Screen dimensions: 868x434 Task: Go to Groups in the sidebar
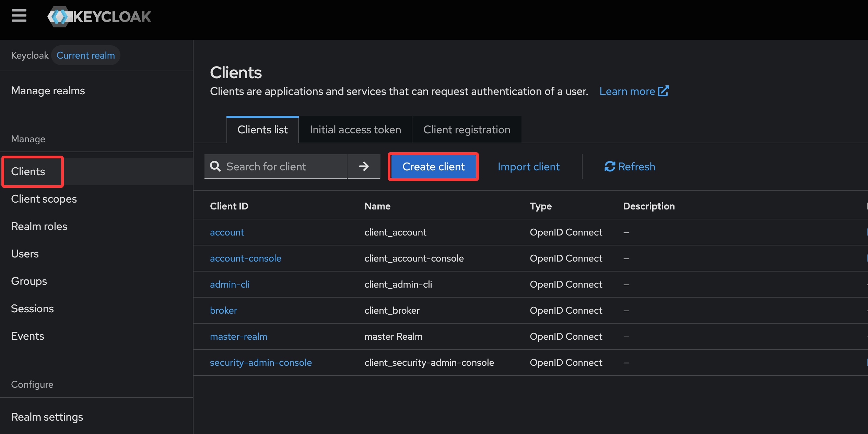pos(29,281)
